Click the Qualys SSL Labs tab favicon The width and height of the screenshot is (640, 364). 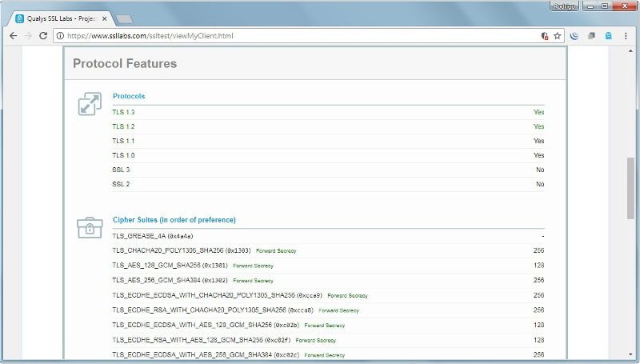(x=19, y=18)
